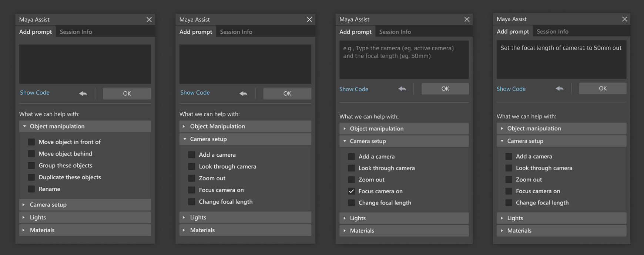Check Look through camera in the 50mm prompt panel
This screenshot has width=644, height=255.
pyautogui.click(x=509, y=168)
